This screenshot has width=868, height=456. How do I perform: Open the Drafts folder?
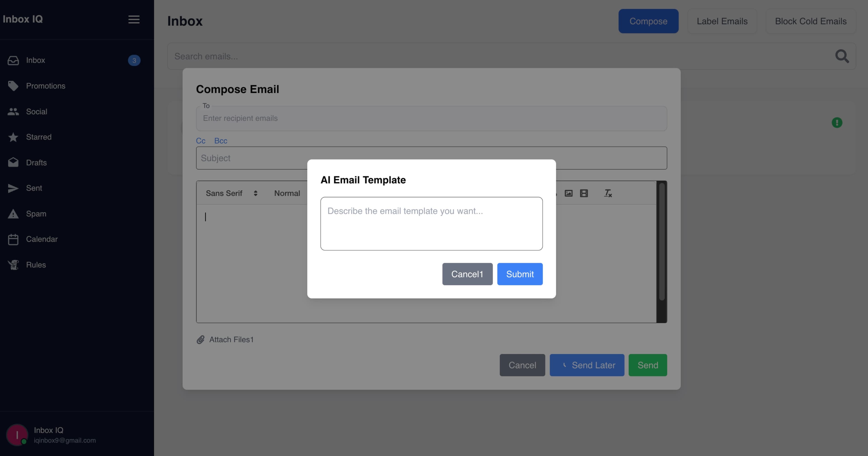point(36,163)
